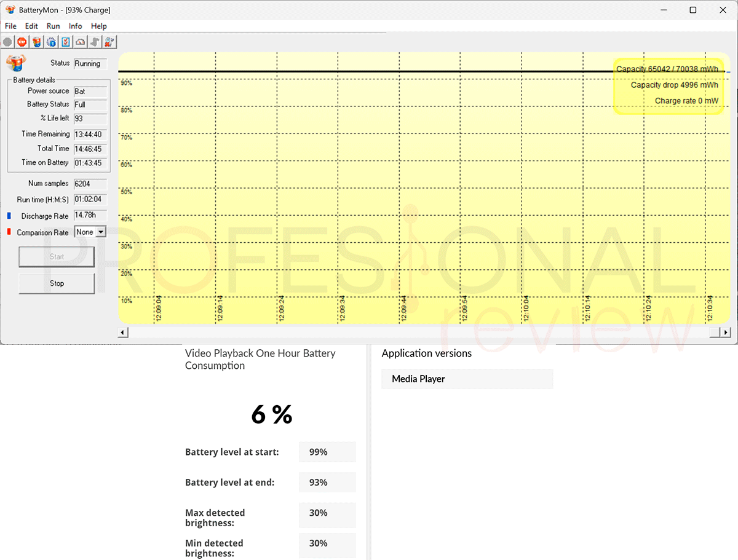Viewport: 738px width, 560px height.
Task: Click the Stop button
Action: [x=57, y=283]
